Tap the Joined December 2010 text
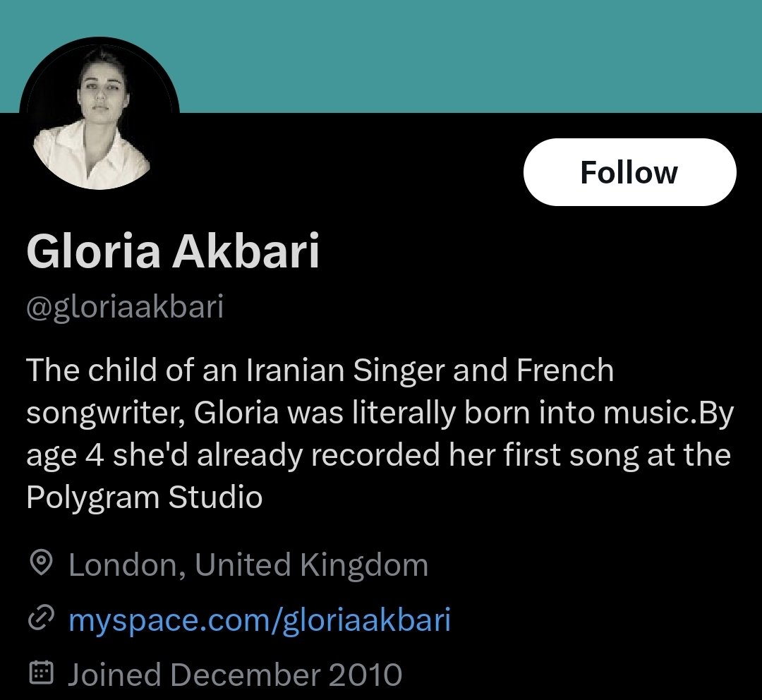 point(235,675)
